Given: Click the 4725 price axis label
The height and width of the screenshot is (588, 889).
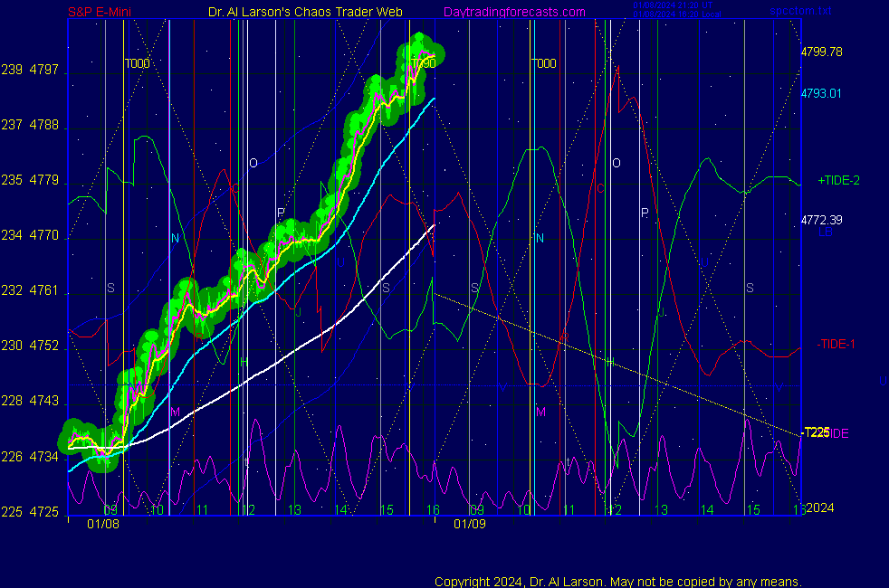Looking at the screenshot, I should [43, 512].
